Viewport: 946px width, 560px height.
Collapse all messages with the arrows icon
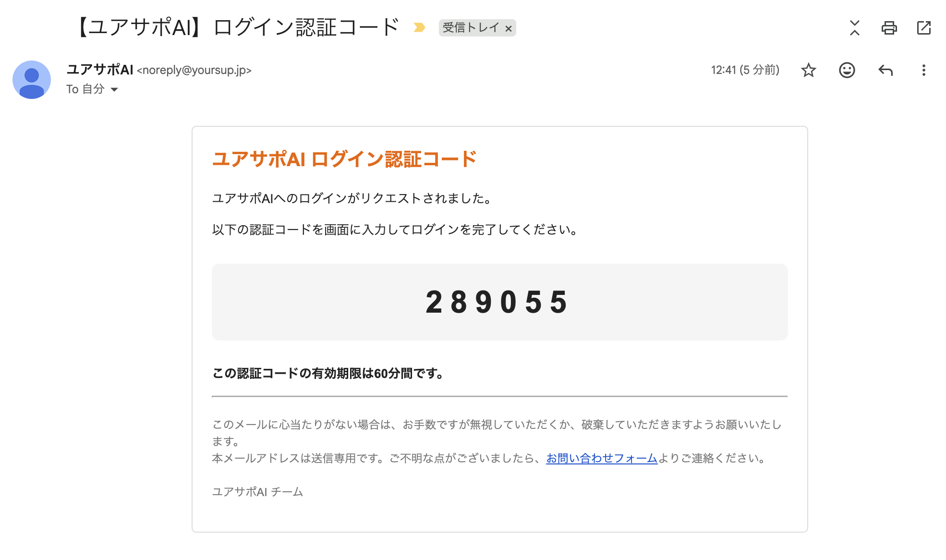(854, 28)
